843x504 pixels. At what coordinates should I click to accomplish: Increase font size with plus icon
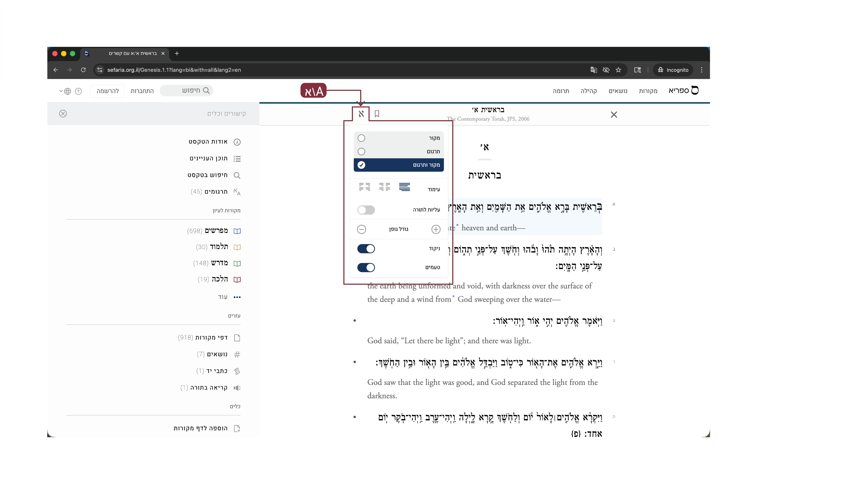coord(436,229)
